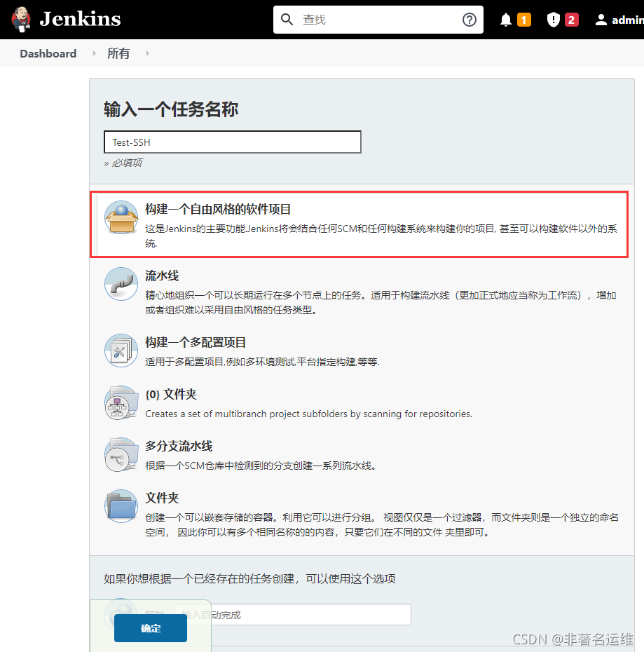The image size is (644, 652).
Task: Choose the 流水线 project type title
Action: 162,276
